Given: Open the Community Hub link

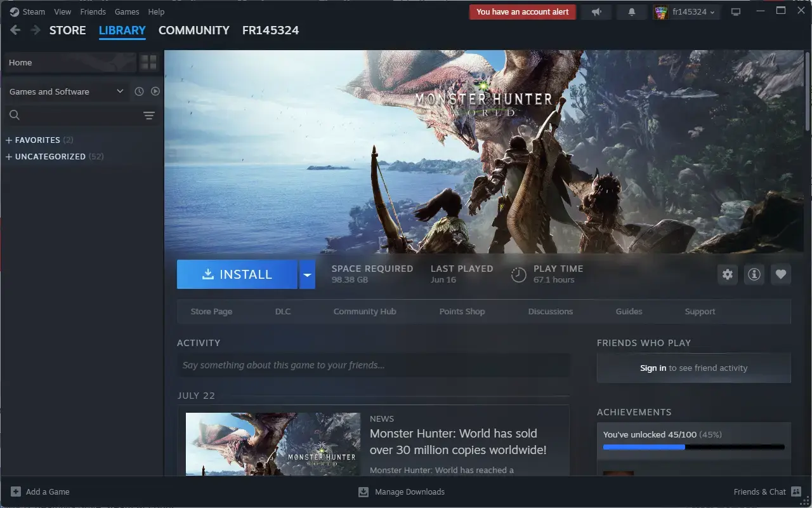Looking at the screenshot, I should [365, 311].
